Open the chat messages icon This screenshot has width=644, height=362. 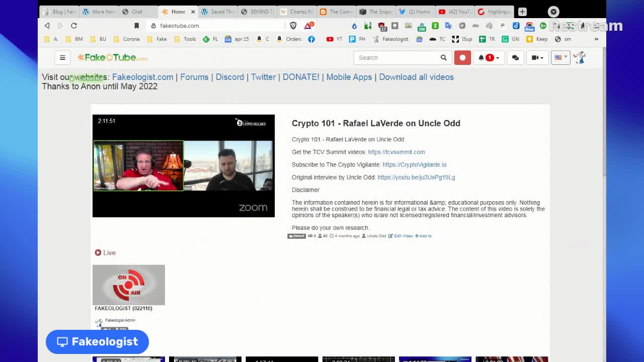click(515, 57)
